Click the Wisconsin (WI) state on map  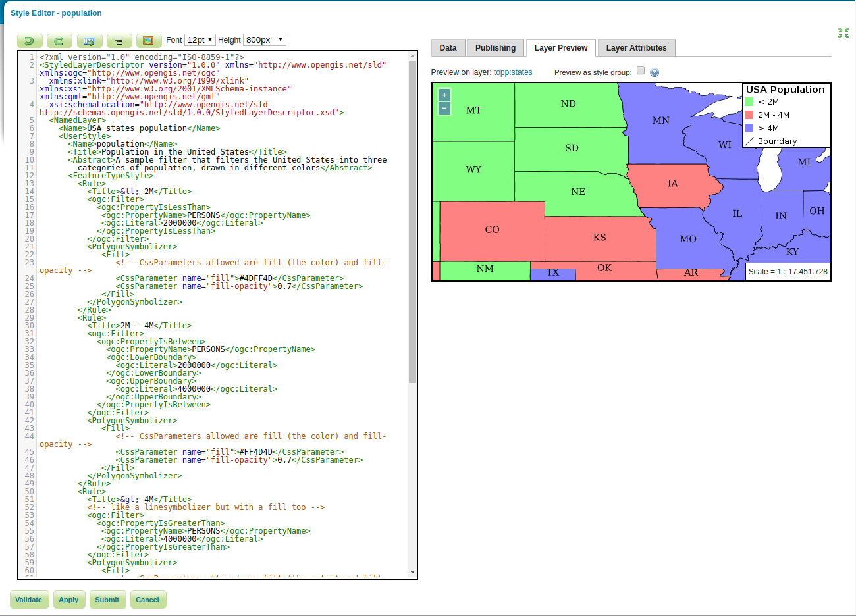pos(724,145)
